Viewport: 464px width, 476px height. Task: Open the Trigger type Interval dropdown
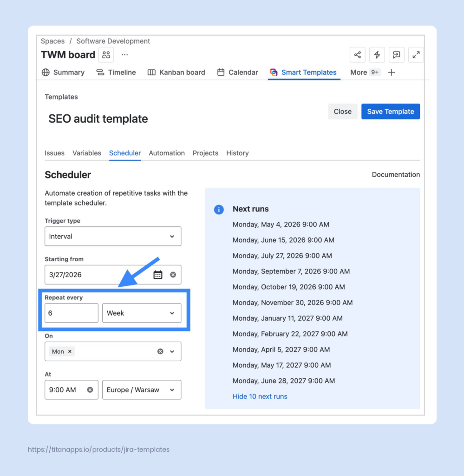click(113, 236)
